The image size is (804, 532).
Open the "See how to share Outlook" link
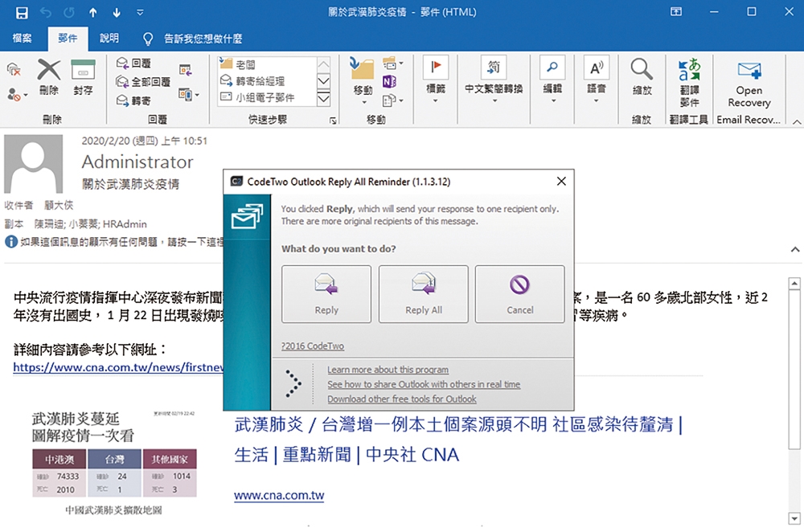coord(424,384)
